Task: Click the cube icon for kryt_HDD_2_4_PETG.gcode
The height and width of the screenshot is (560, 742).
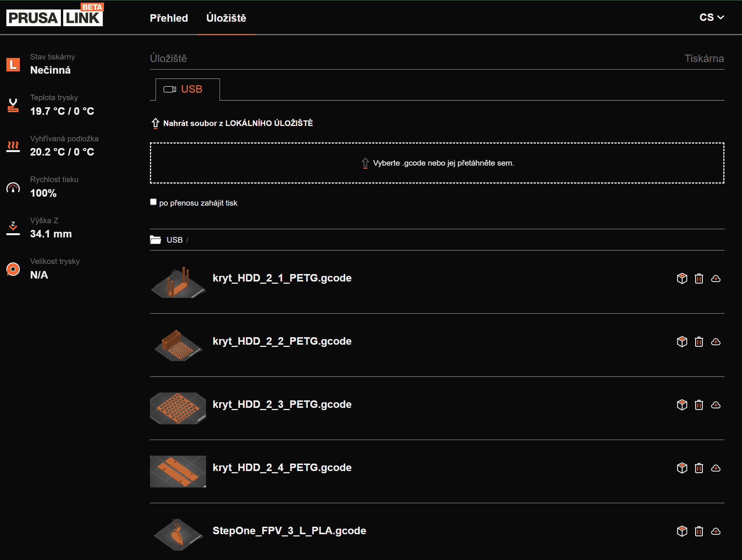Action: [x=682, y=468]
